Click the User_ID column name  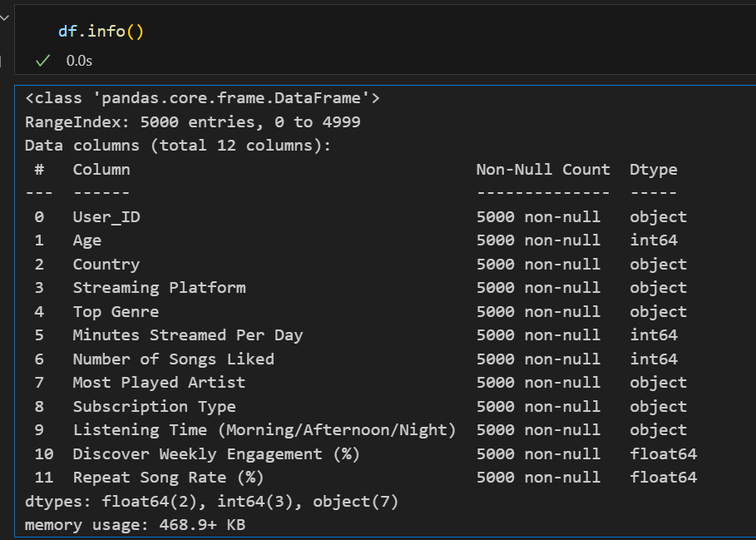[x=106, y=217]
